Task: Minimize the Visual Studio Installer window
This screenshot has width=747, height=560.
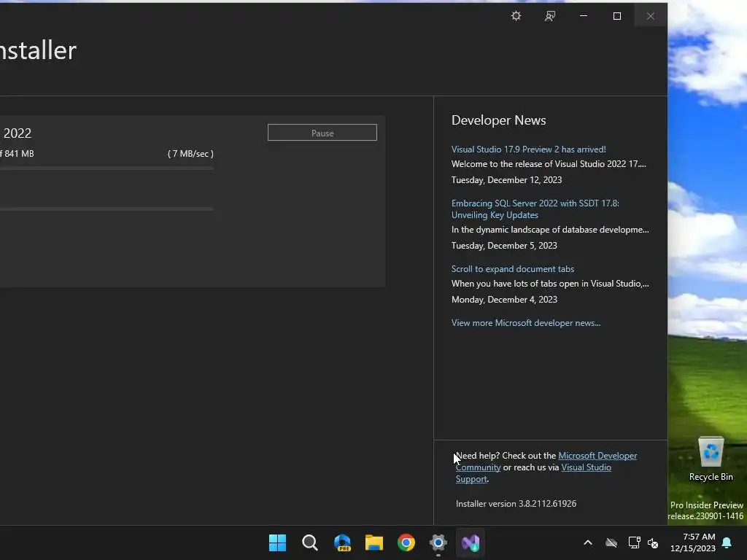Action: (584, 16)
